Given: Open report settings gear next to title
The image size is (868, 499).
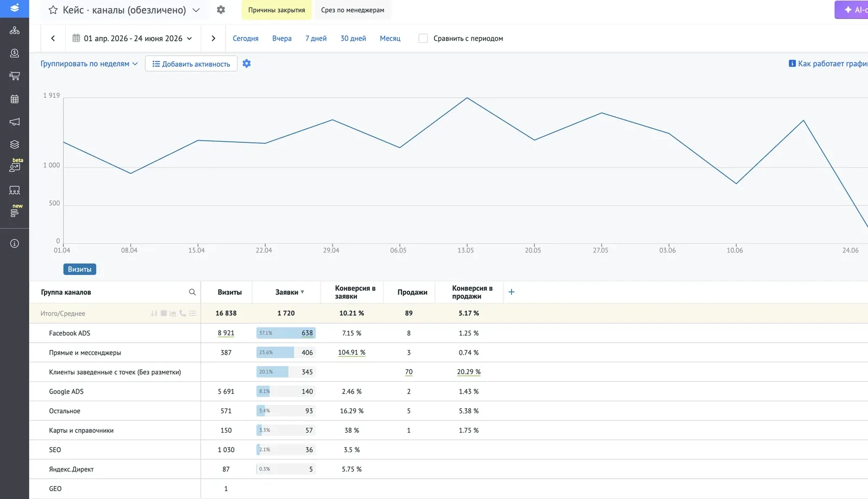Looking at the screenshot, I should (221, 10).
